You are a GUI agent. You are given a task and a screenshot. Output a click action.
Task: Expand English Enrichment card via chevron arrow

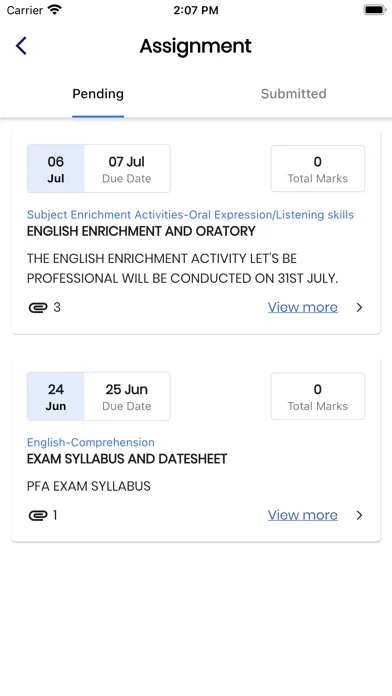[x=360, y=307]
